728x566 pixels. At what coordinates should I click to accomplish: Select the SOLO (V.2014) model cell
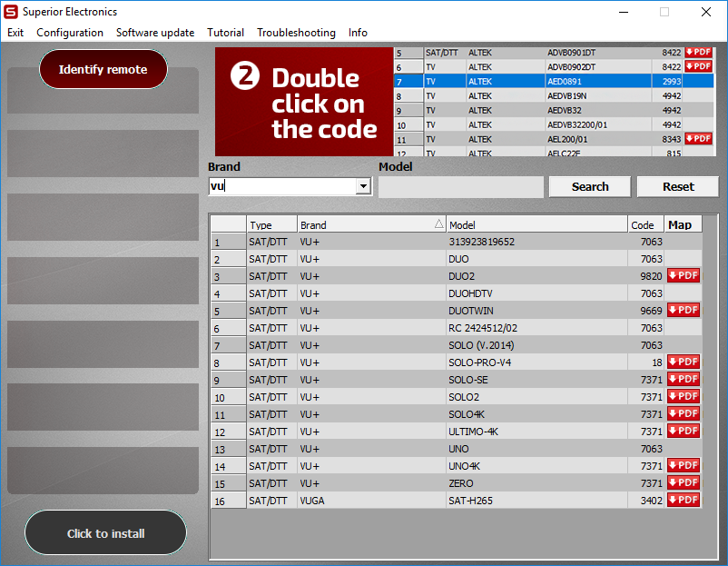[x=536, y=345]
